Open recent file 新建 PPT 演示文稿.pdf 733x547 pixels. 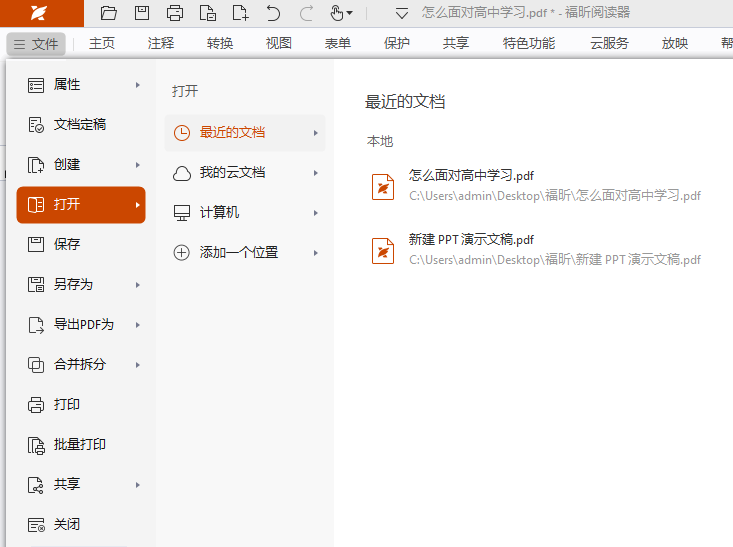point(471,240)
